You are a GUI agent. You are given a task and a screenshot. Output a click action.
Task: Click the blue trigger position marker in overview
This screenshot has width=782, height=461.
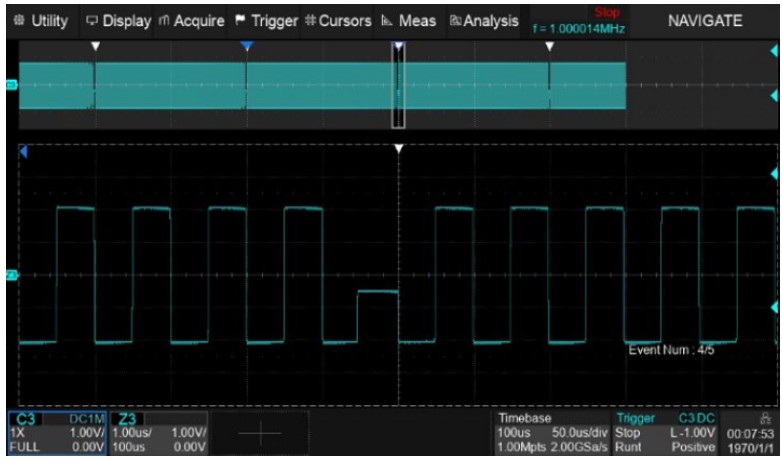pyautogui.click(x=246, y=47)
